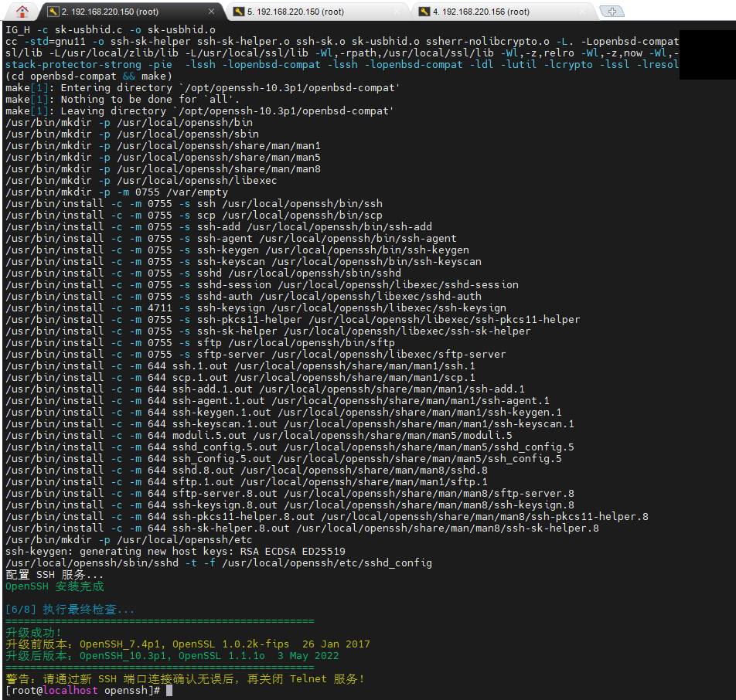Click the install line for man1/ssh.1
The height and width of the screenshot is (700, 736).
coord(240,366)
